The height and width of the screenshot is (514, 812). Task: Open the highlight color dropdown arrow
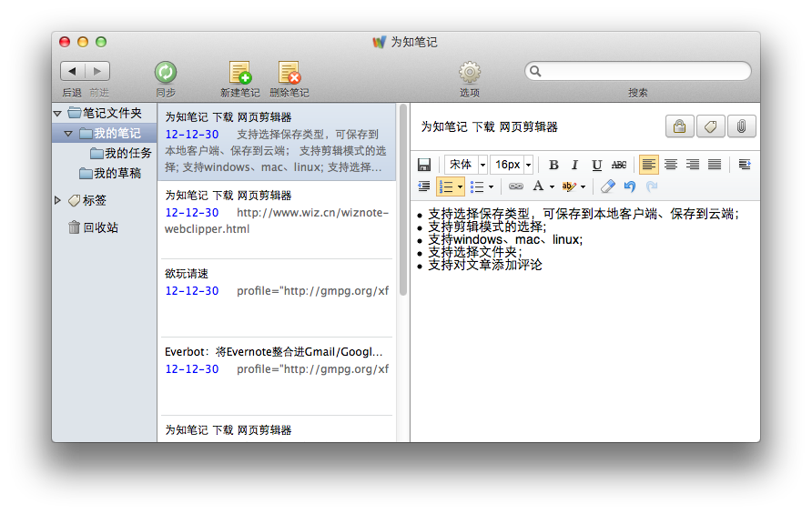pos(584,186)
